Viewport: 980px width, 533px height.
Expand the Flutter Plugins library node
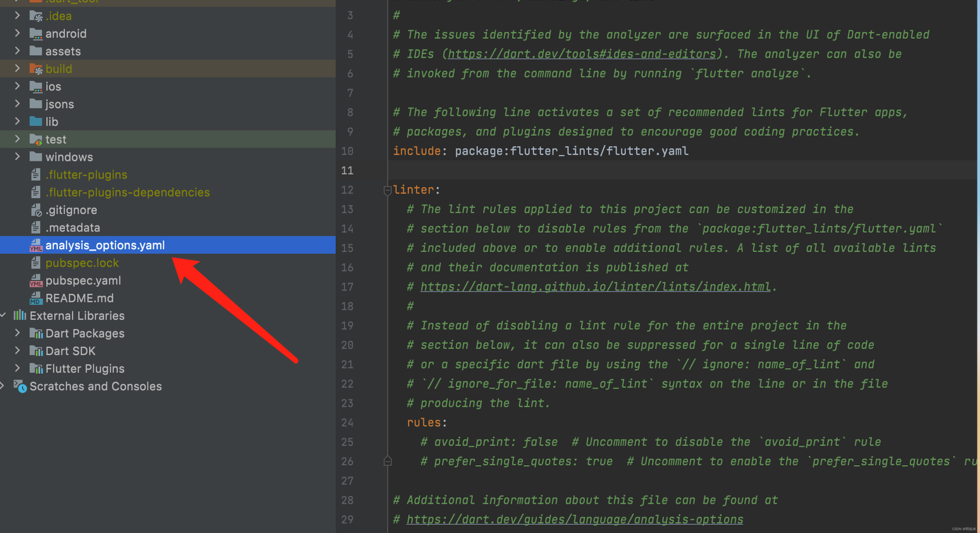[17, 368]
